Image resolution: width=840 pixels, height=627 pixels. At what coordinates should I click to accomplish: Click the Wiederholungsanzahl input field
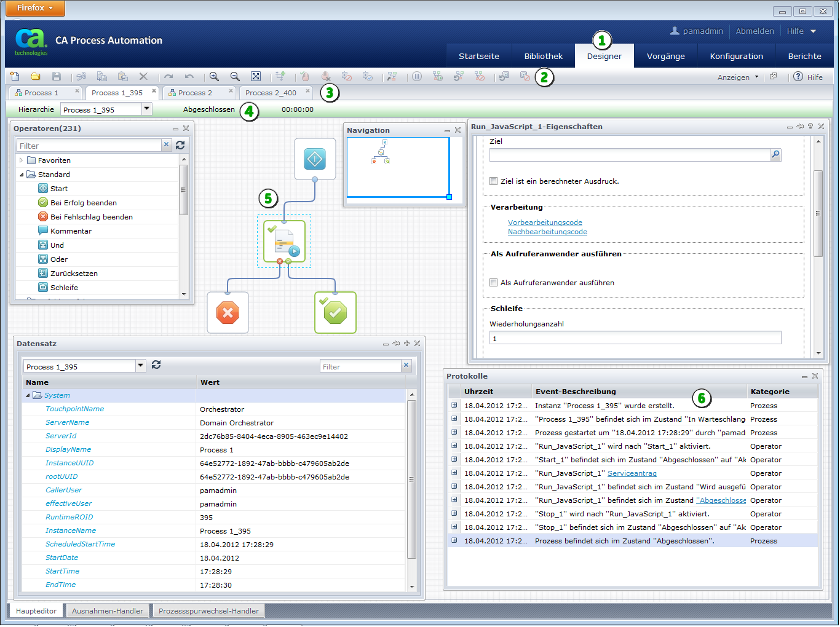tap(635, 338)
